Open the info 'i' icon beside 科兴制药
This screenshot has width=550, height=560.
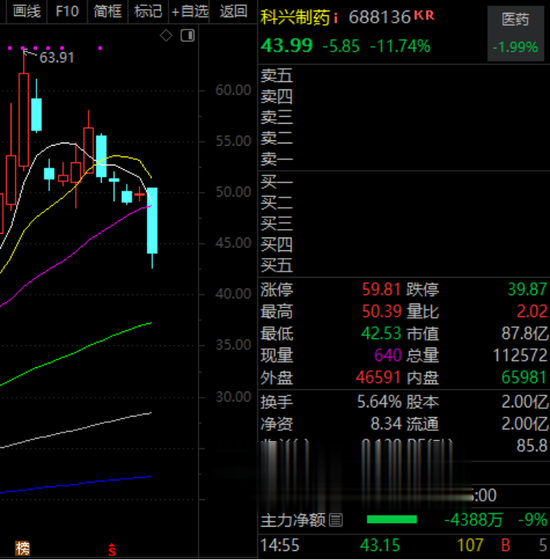pos(336,18)
